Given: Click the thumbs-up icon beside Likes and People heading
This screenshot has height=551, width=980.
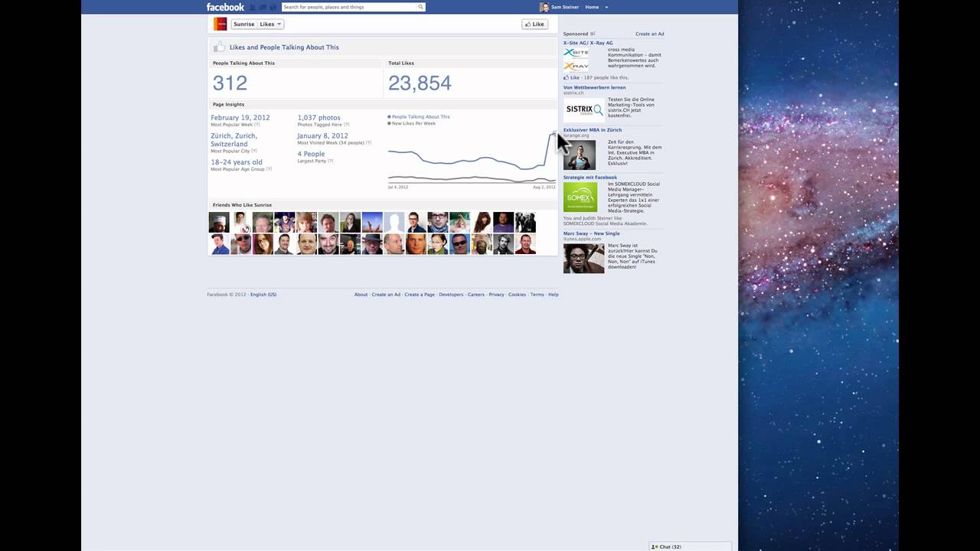Looking at the screenshot, I should (219, 47).
